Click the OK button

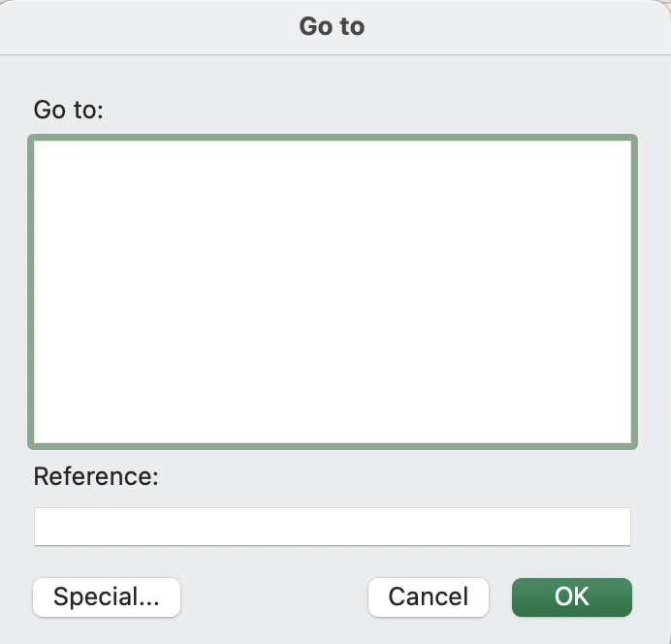[x=571, y=596]
